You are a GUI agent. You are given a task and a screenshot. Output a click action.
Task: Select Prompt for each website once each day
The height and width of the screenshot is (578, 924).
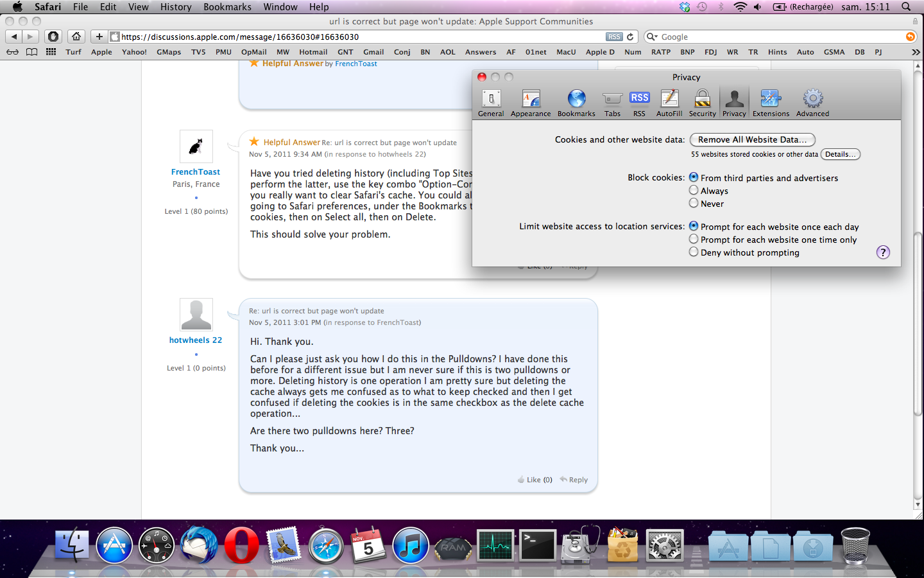pyautogui.click(x=694, y=226)
